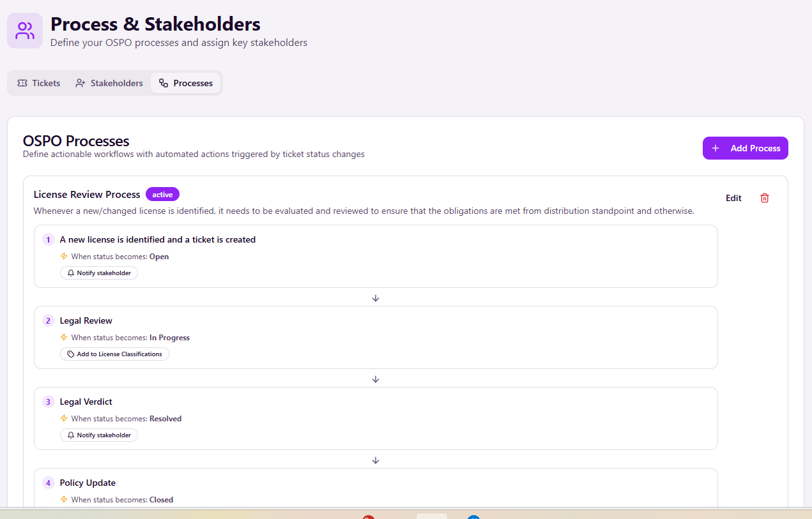Viewport: 812px width, 519px height.
Task: Click the Policy Update step title
Action: click(88, 483)
